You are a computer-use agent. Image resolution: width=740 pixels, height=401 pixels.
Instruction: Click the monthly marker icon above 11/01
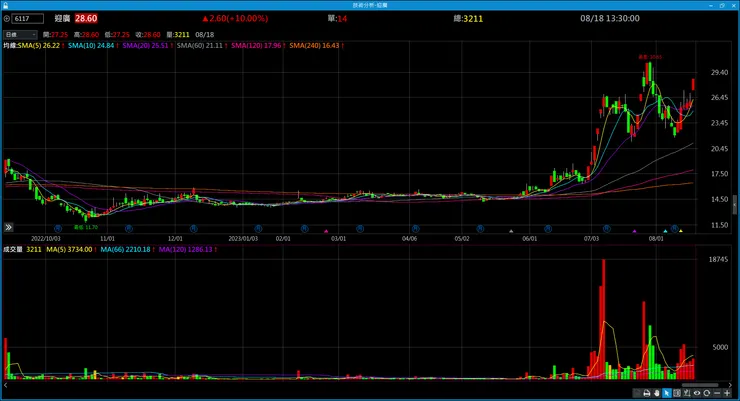pos(128,229)
